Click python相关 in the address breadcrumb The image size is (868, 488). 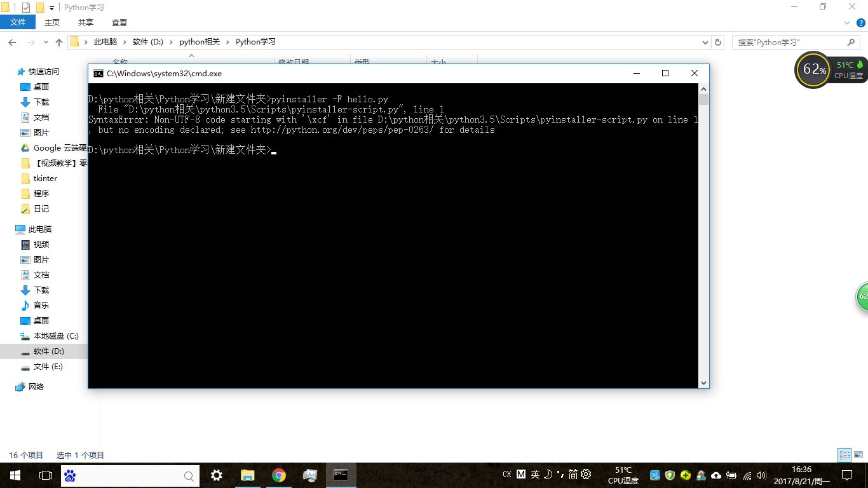click(200, 42)
